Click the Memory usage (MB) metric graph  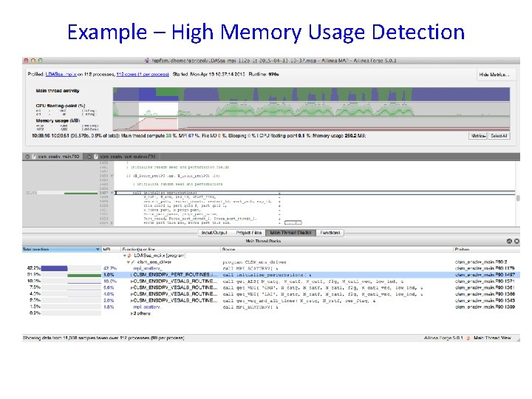click(x=311, y=124)
